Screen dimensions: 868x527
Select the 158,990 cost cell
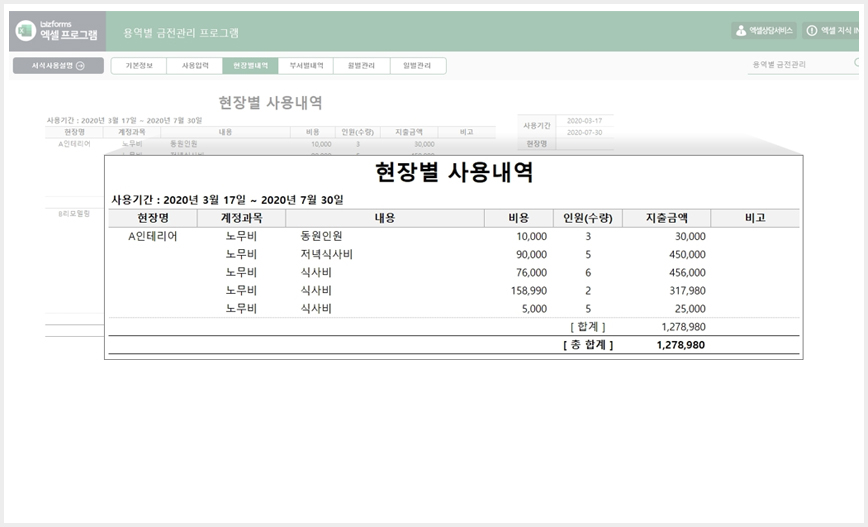click(x=529, y=291)
